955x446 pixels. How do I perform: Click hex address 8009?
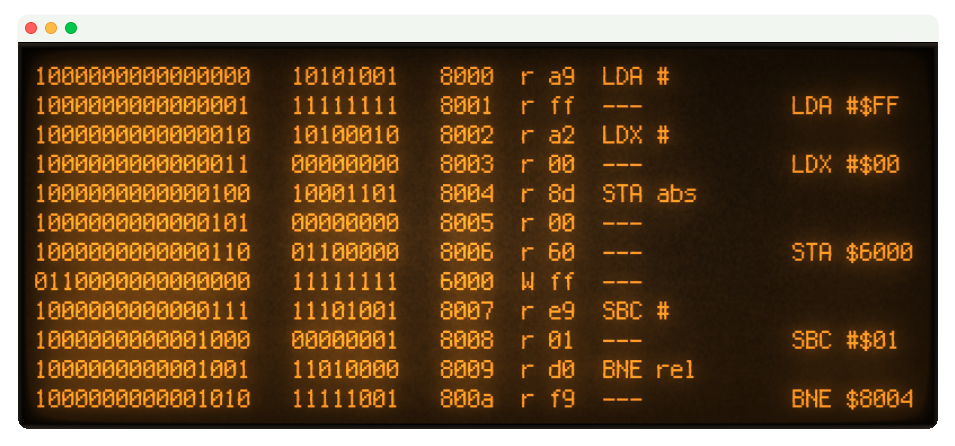pos(467,370)
